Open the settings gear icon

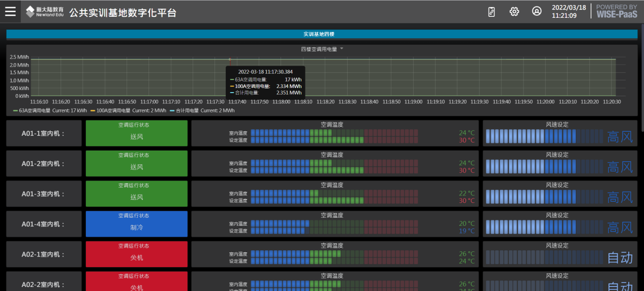514,12
